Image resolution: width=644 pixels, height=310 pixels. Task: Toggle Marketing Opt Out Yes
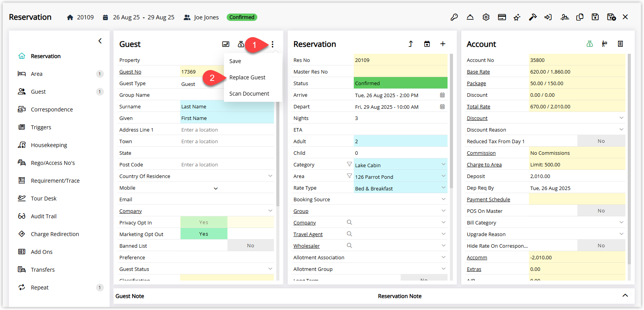coord(204,234)
